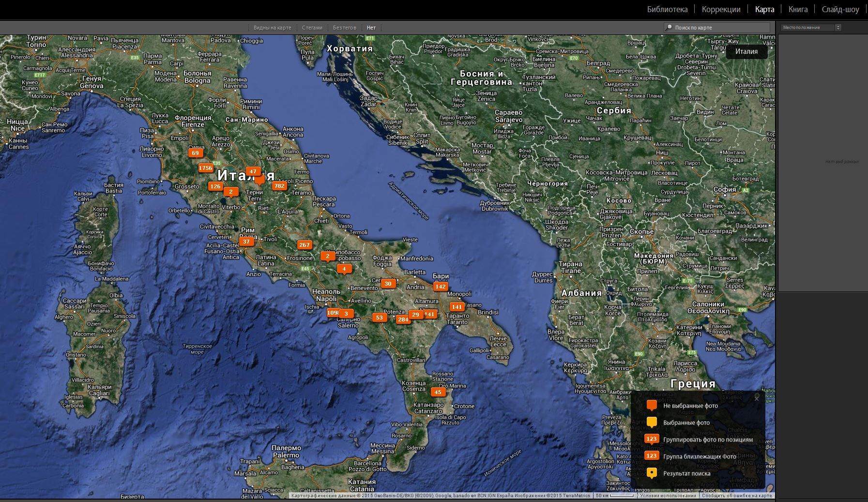Select the 'Нет' location filter

coord(371,28)
